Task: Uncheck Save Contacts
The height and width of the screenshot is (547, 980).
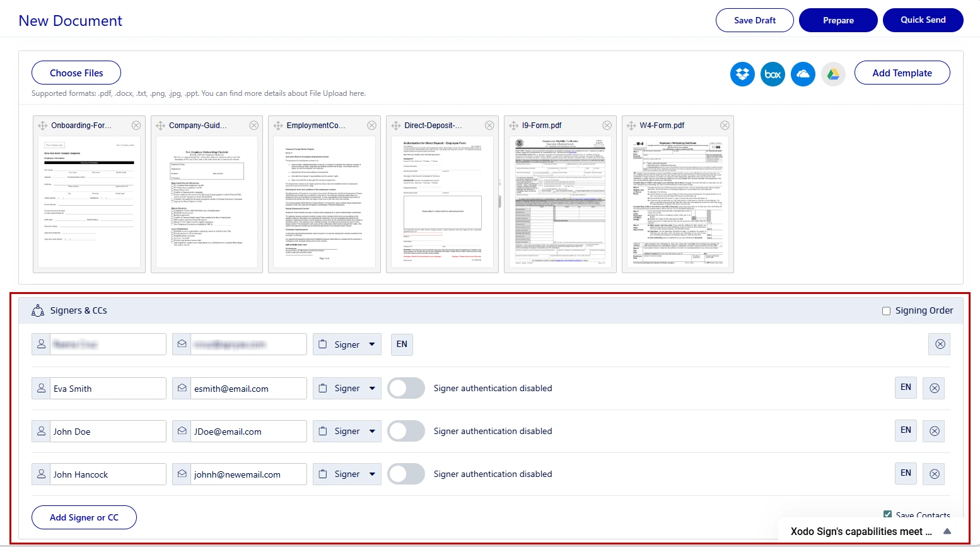Action: coord(887,515)
